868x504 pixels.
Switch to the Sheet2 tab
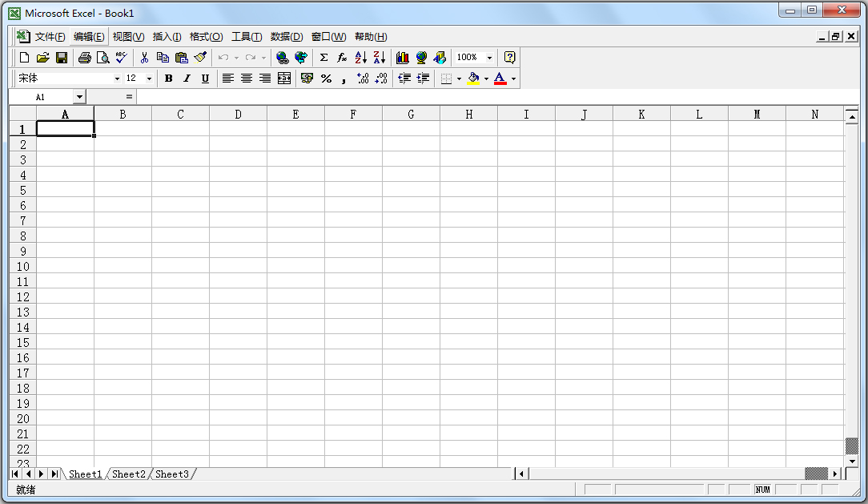tap(128, 474)
